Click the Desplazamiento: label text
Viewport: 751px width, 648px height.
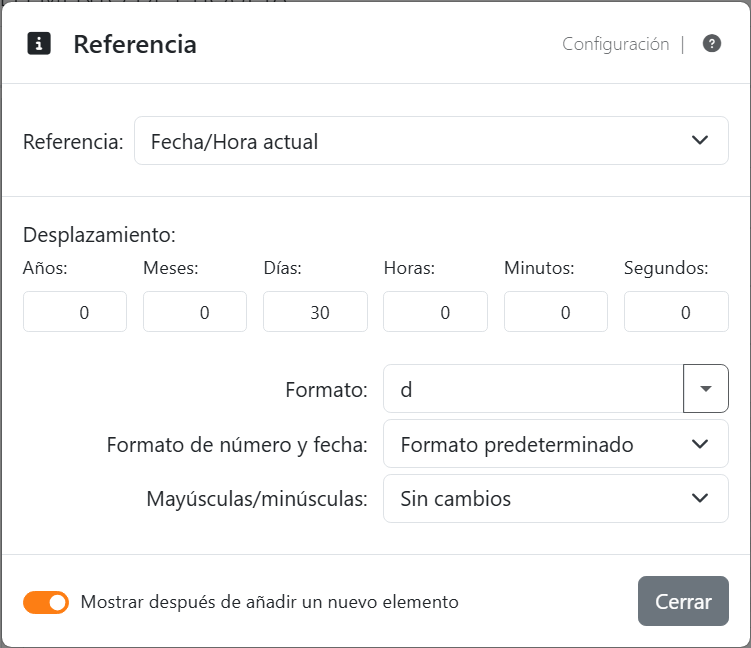point(99,235)
